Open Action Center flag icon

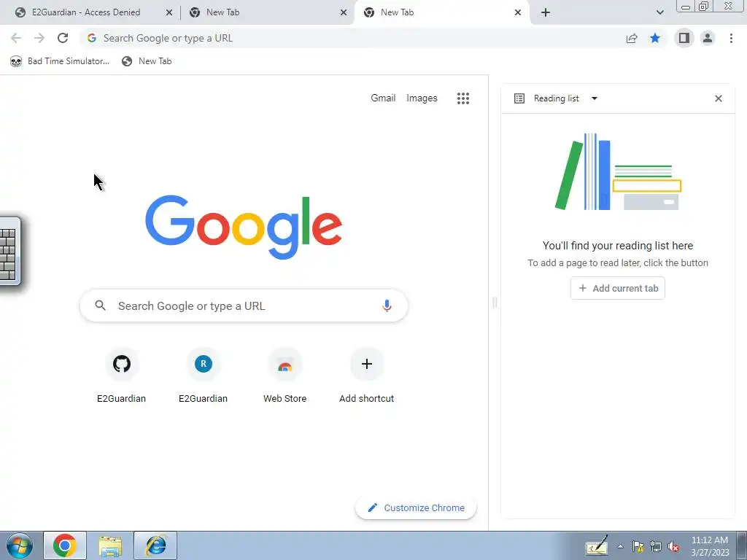click(x=638, y=546)
